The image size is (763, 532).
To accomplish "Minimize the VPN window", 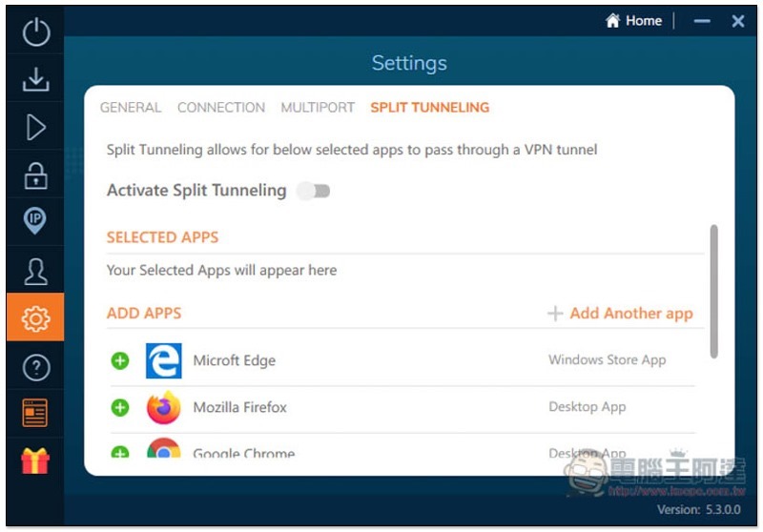I will 702,21.
